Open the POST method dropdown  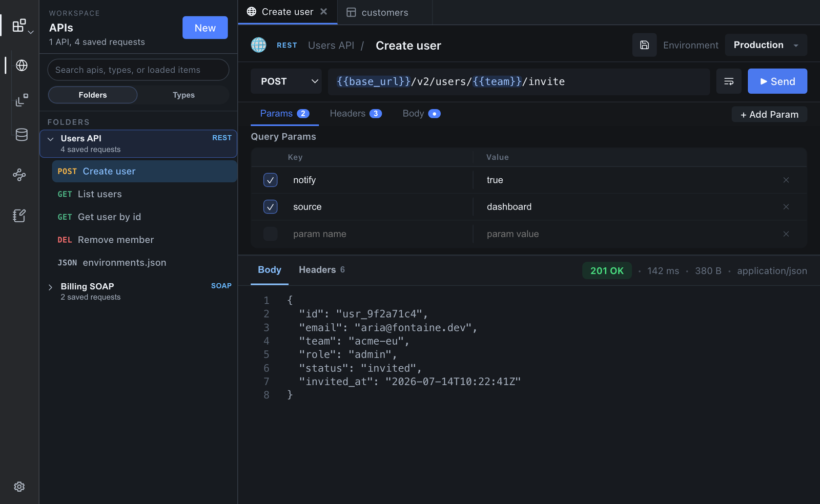pyautogui.click(x=286, y=81)
